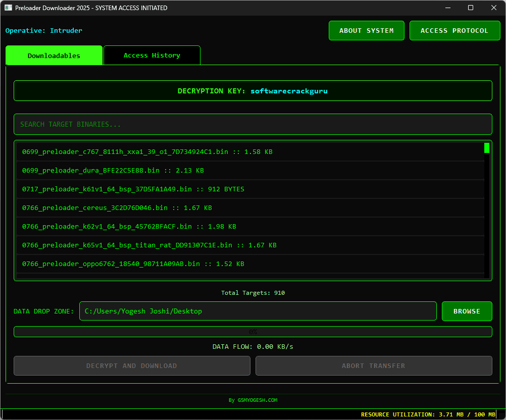Select 0699_preloader_dura_BFE22C5E88.bin row

(250, 170)
